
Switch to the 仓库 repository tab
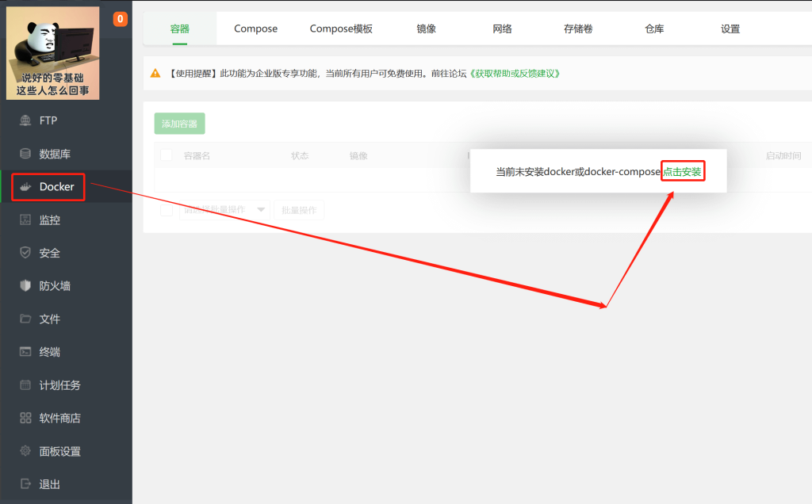click(x=654, y=29)
